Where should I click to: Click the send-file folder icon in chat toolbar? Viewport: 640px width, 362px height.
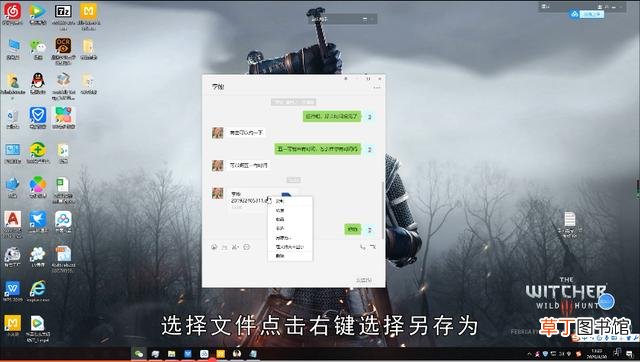click(224, 247)
